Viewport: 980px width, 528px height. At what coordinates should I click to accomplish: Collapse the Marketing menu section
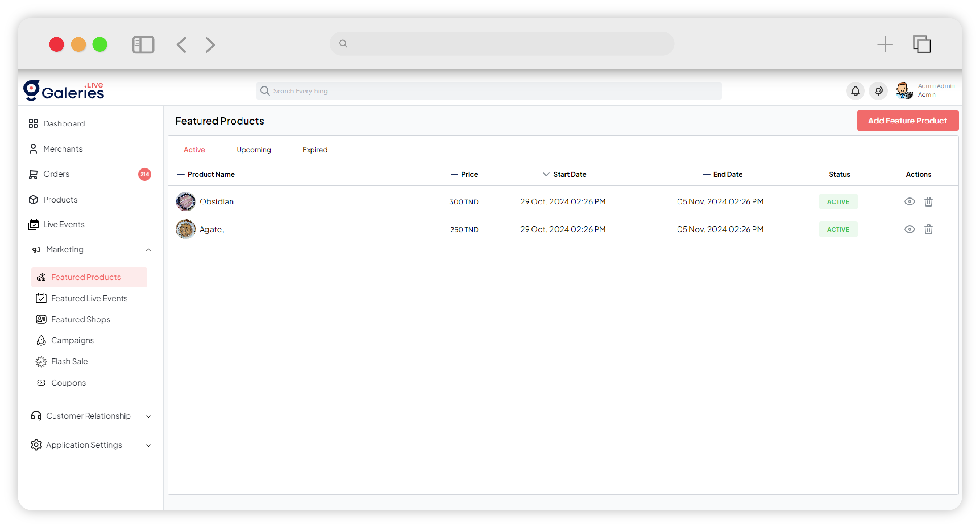pos(148,250)
